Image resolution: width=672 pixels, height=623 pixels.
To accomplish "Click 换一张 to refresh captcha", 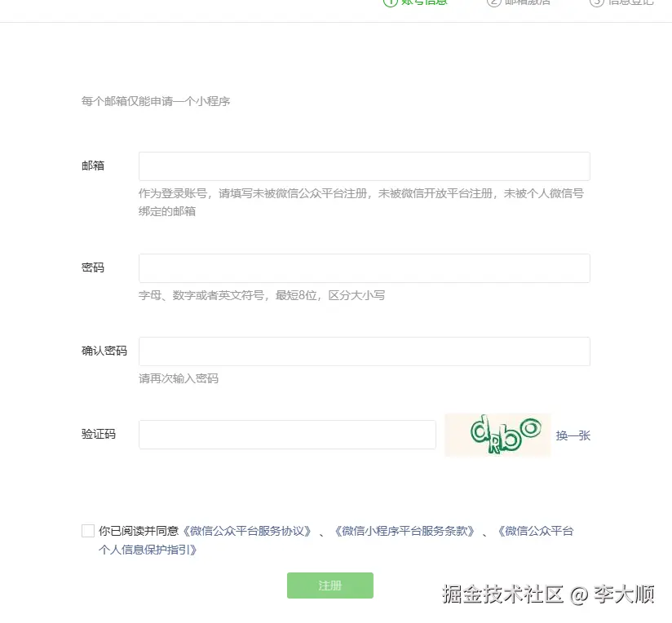I will tap(573, 435).
